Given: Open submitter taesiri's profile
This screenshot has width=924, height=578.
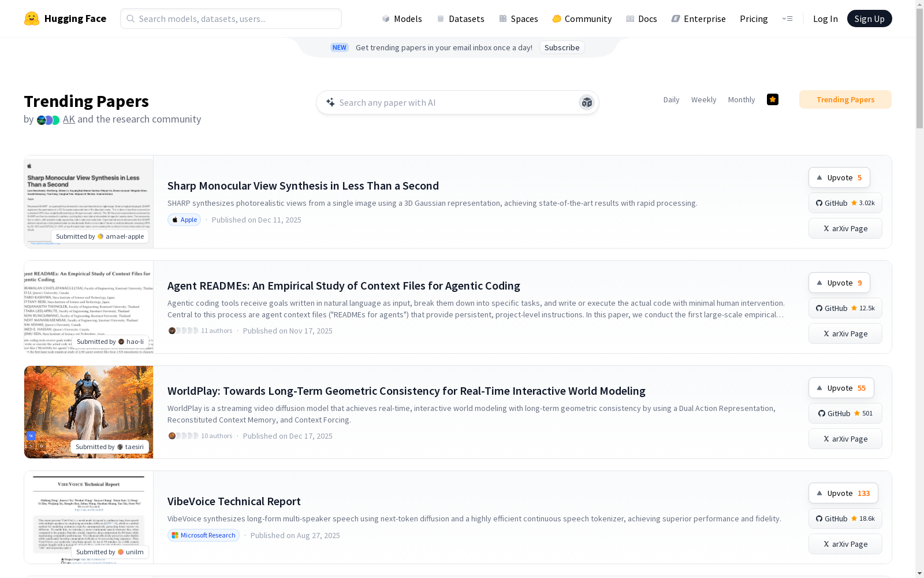Looking at the screenshot, I should (x=110, y=447).
